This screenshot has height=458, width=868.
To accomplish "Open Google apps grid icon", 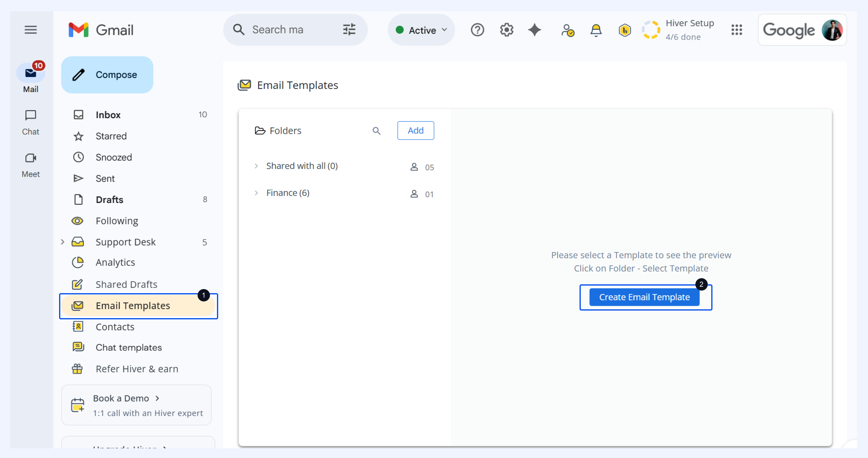I will pyautogui.click(x=737, y=30).
